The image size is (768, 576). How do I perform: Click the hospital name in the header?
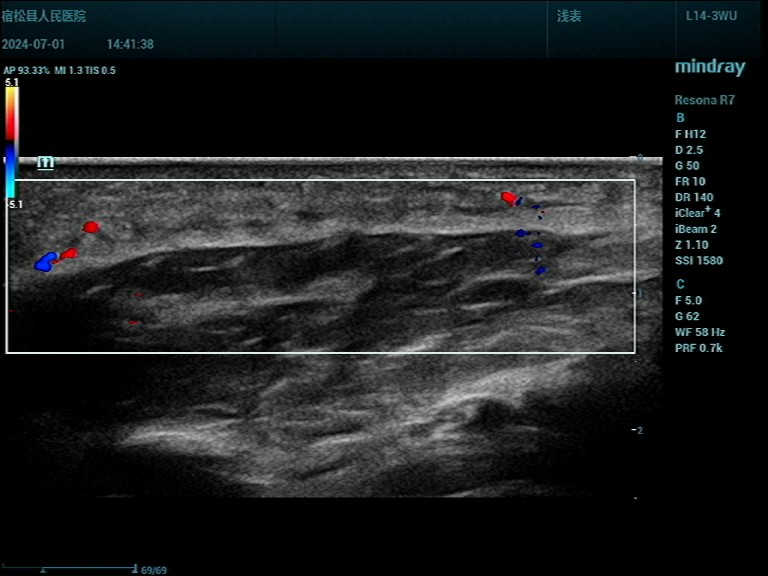coord(44,16)
